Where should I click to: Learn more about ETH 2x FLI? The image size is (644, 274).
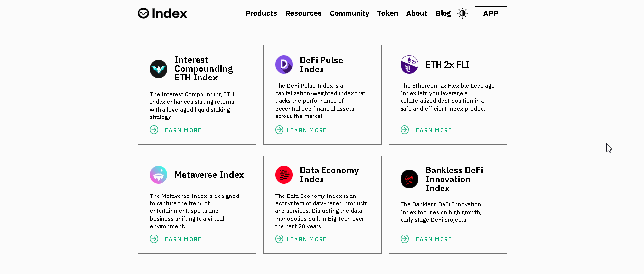tap(426, 130)
